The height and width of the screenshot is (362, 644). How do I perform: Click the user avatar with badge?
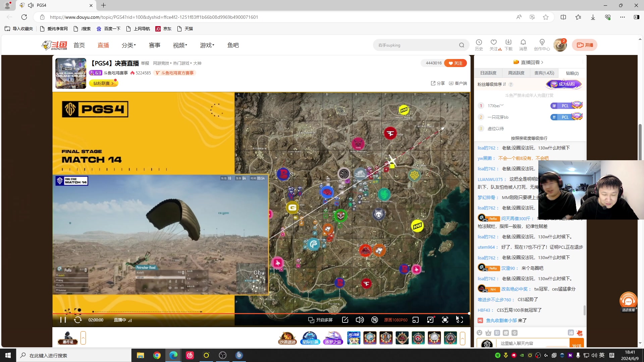pyautogui.click(x=560, y=45)
